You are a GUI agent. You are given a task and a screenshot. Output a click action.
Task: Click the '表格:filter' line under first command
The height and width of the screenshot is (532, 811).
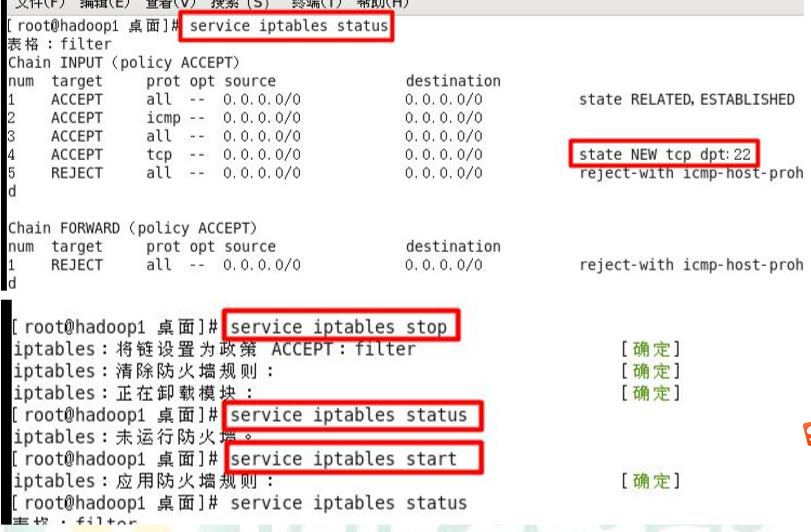pos(59,44)
